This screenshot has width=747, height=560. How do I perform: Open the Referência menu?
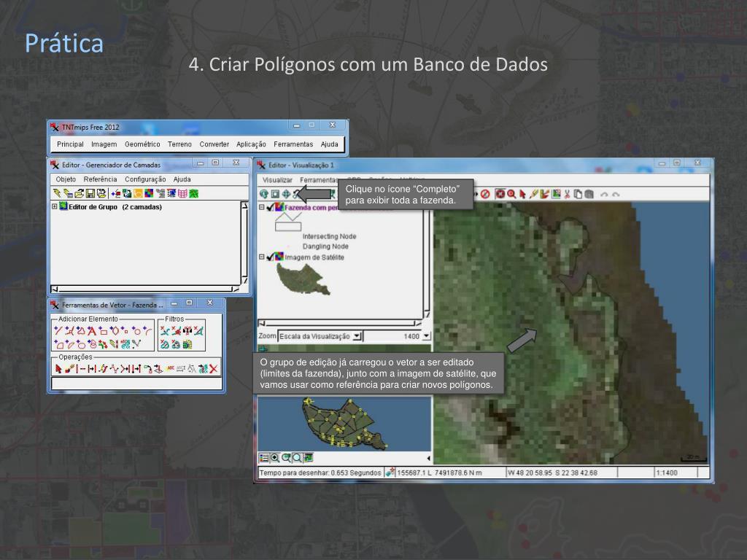click(100, 179)
